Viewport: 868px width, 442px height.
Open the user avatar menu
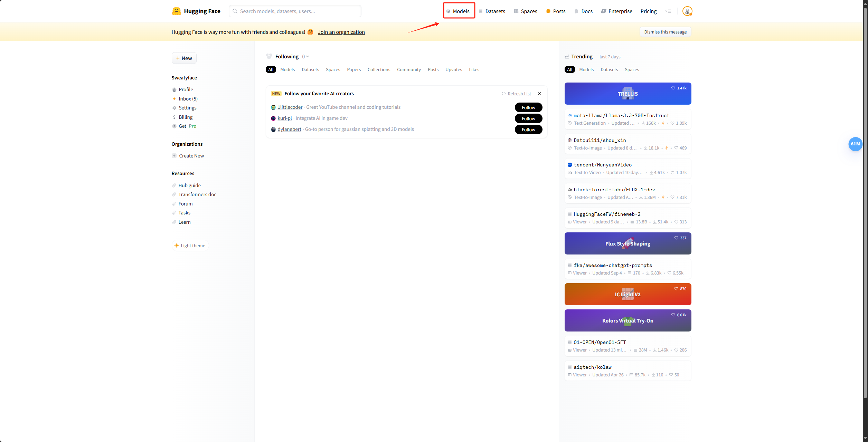(687, 11)
